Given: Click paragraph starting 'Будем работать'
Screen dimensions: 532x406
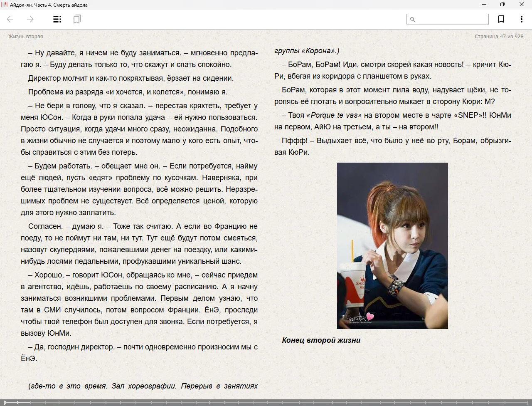Looking at the screenshot, I should (x=139, y=189).
